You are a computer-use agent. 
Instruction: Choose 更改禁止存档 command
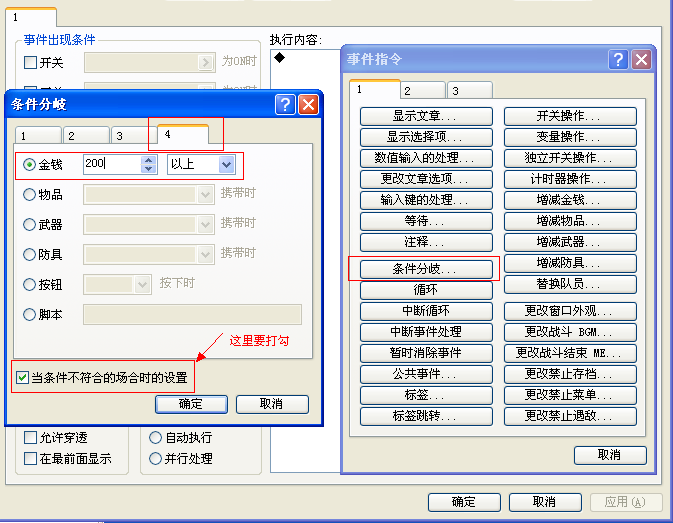570,374
